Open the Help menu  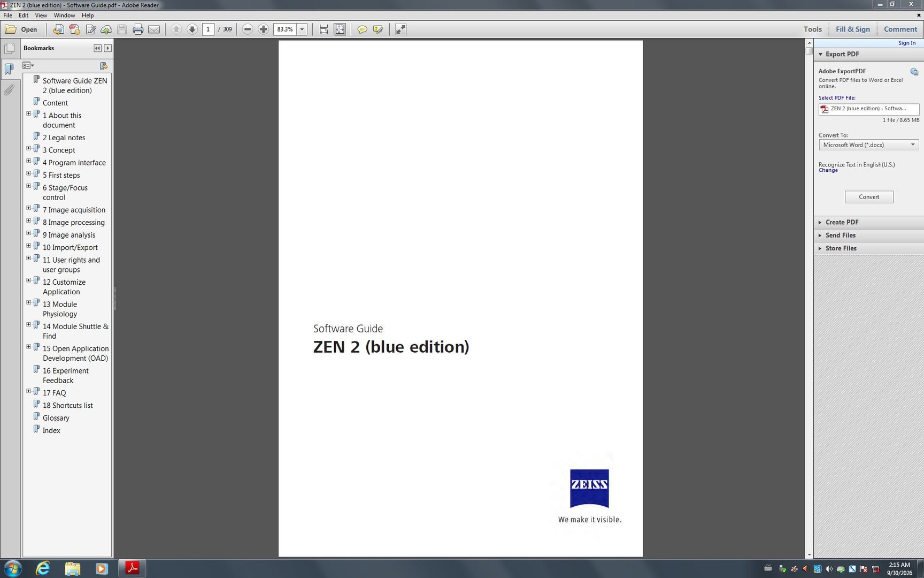88,16
